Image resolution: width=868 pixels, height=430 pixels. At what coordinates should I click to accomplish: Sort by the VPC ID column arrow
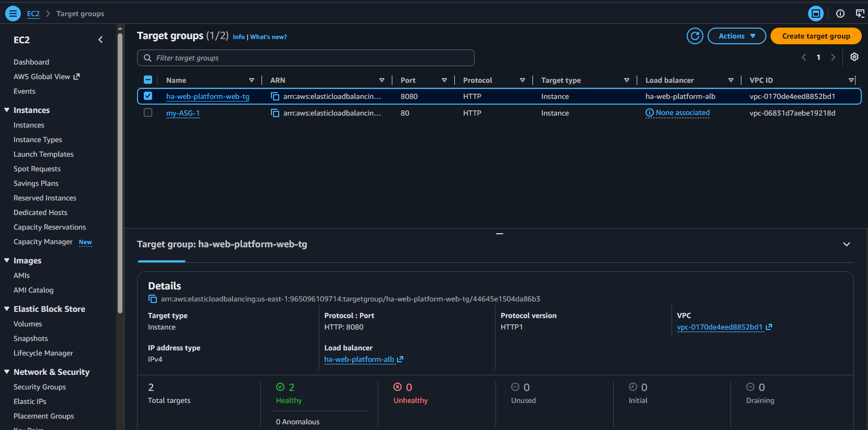[x=851, y=80]
